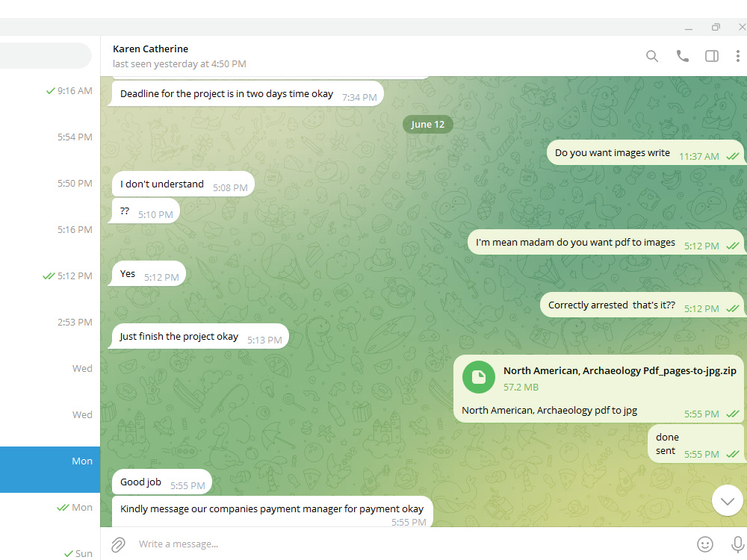This screenshot has width=747, height=560.
Task: Click the 'I don't understand' message
Action: click(x=183, y=184)
